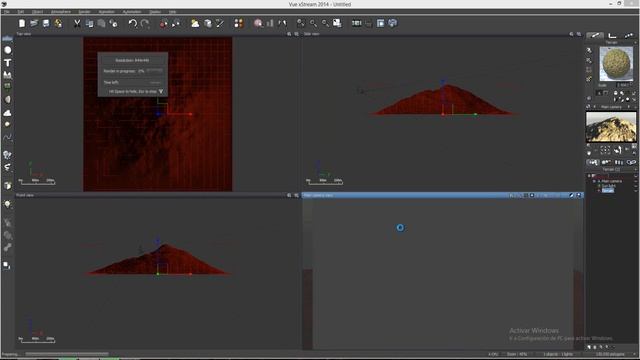
Task: Open the Display menu
Action: (x=155, y=12)
